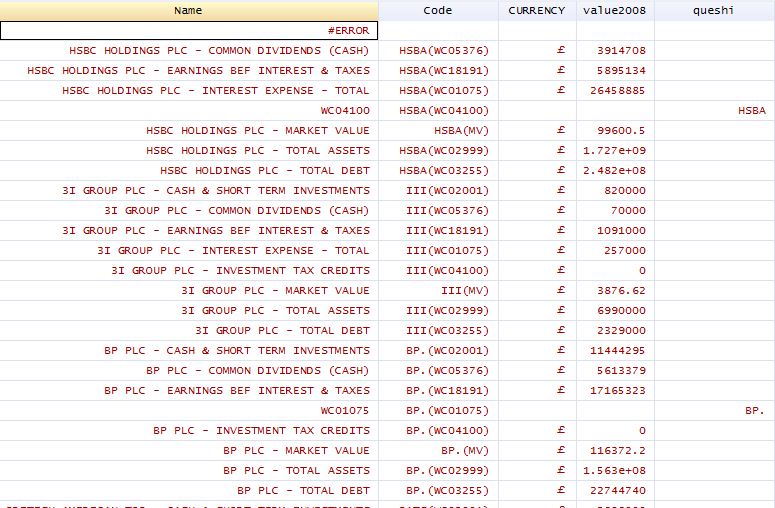Click BP PLC - INVESTMENT TAX CREDITS cell
Viewport: 775px width, 508px height.
(x=189, y=431)
